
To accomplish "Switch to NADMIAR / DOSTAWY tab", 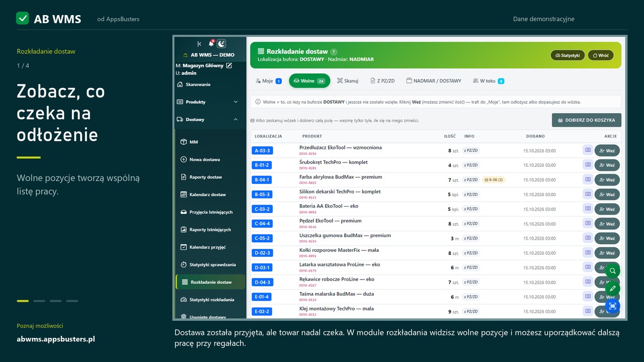I will click(x=434, y=81).
